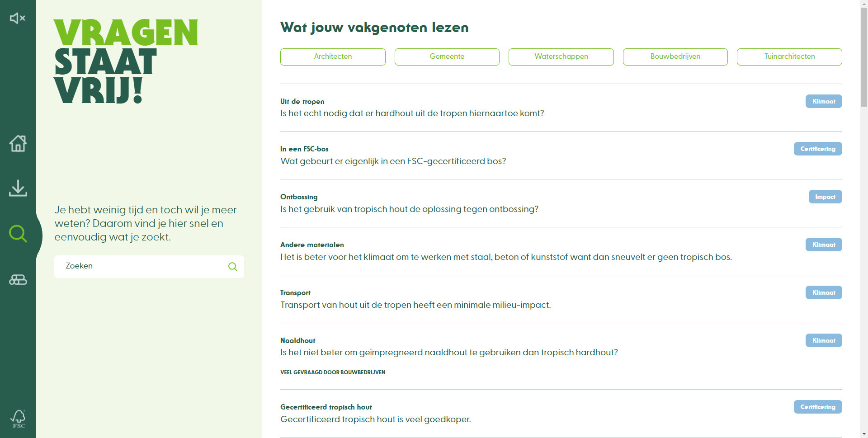Viewport: 868px width, 438px height.
Task: Filter by Gemeente
Action: pos(447,57)
